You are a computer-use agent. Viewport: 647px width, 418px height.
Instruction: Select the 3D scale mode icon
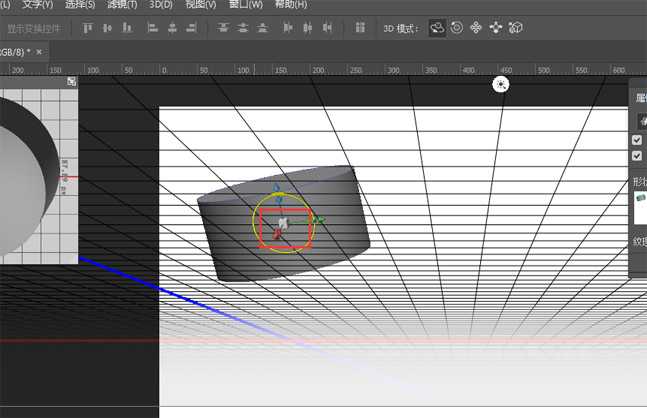point(516,28)
